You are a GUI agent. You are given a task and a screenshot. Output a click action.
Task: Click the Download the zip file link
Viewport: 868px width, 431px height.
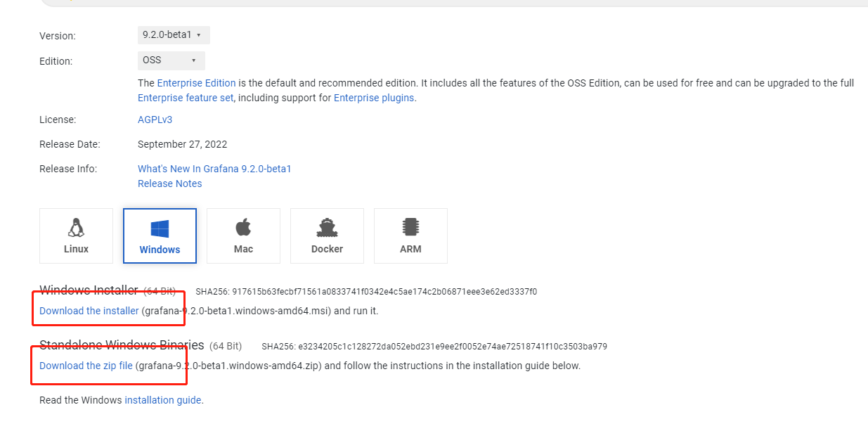[x=86, y=366]
